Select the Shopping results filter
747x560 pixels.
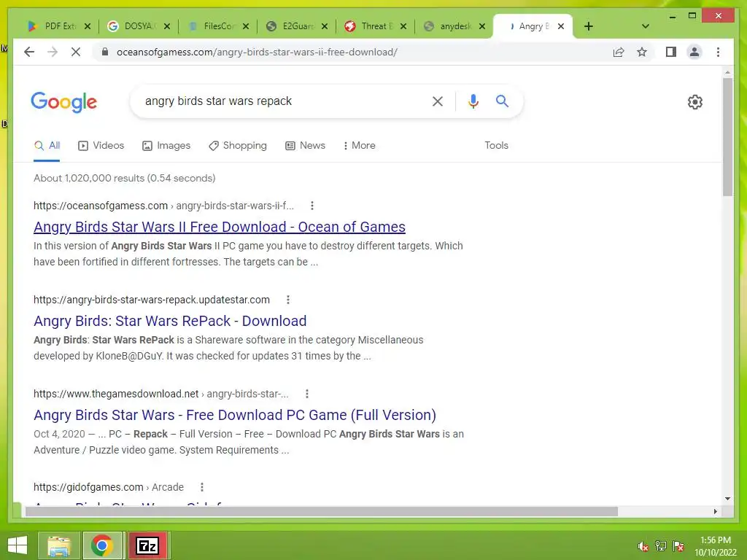(x=238, y=146)
